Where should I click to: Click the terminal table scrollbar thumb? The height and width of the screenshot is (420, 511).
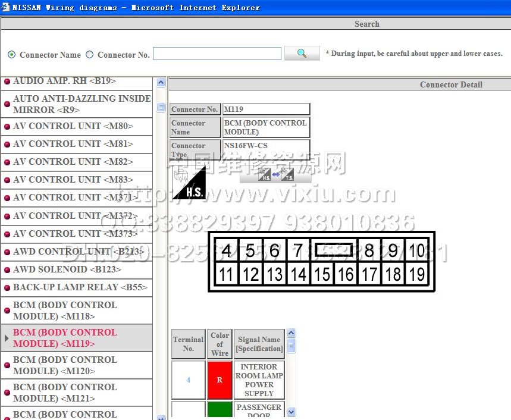pos(291,346)
